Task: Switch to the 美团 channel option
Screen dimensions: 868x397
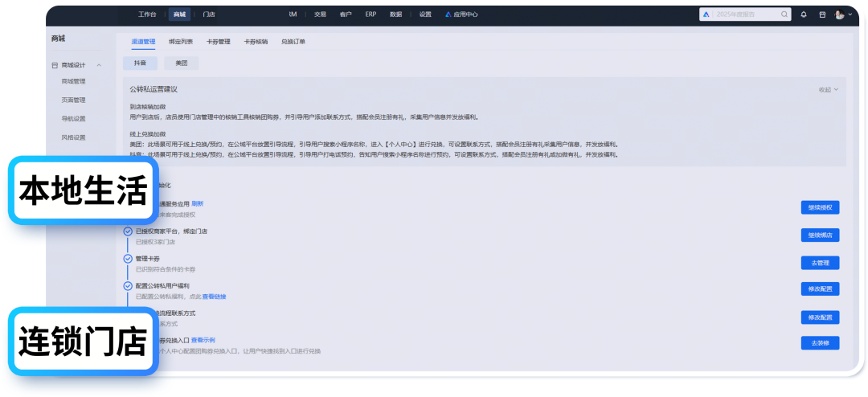Action: (x=181, y=63)
